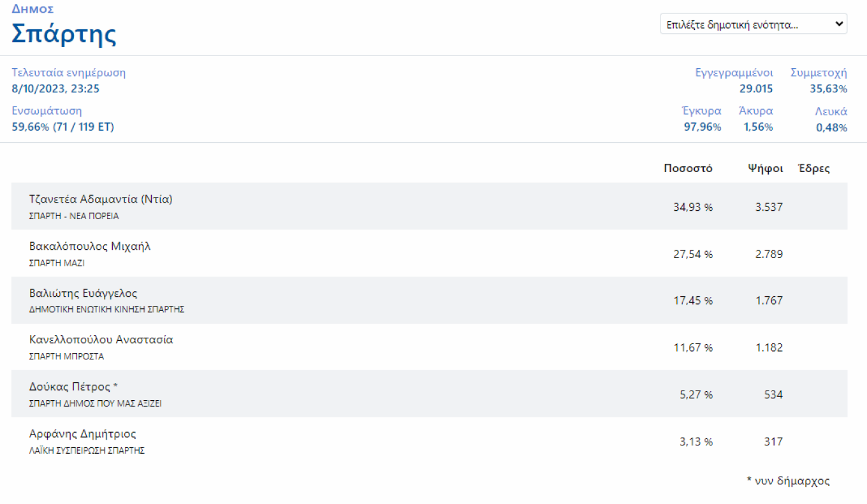Viewport: 867px width, 504px height.
Task: Select candidate Αρφάνης Δημήτριος
Action: (x=82, y=434)
